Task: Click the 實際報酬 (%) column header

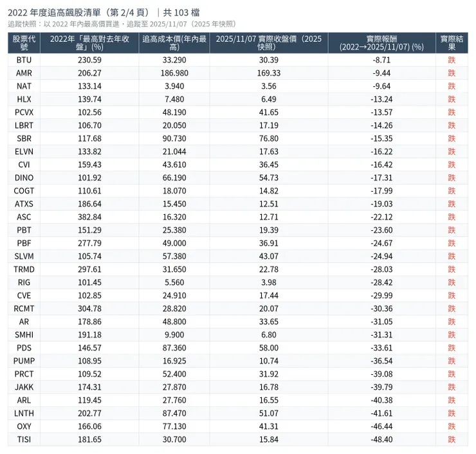Action: (x=381, y=43)
